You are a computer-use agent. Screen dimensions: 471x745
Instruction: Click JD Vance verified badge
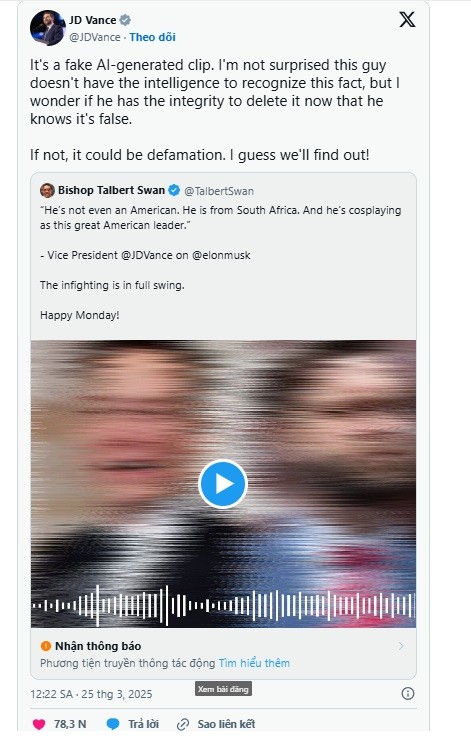125,20
